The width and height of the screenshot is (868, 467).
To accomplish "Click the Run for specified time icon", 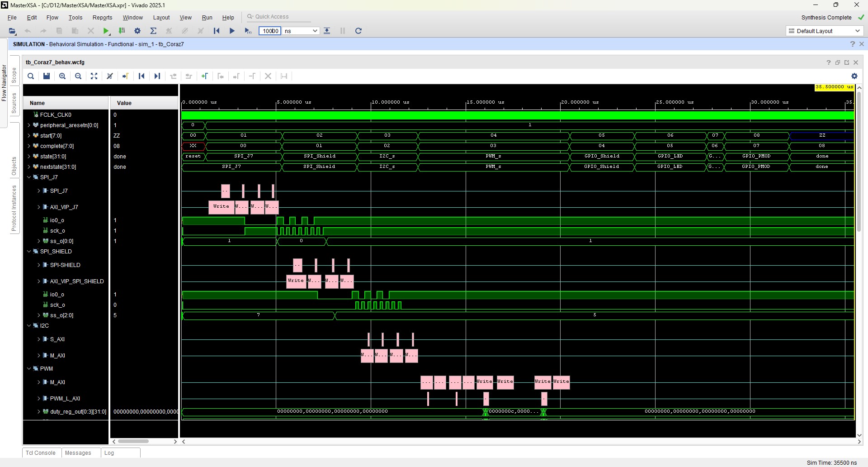I will (x=248, y=31).
